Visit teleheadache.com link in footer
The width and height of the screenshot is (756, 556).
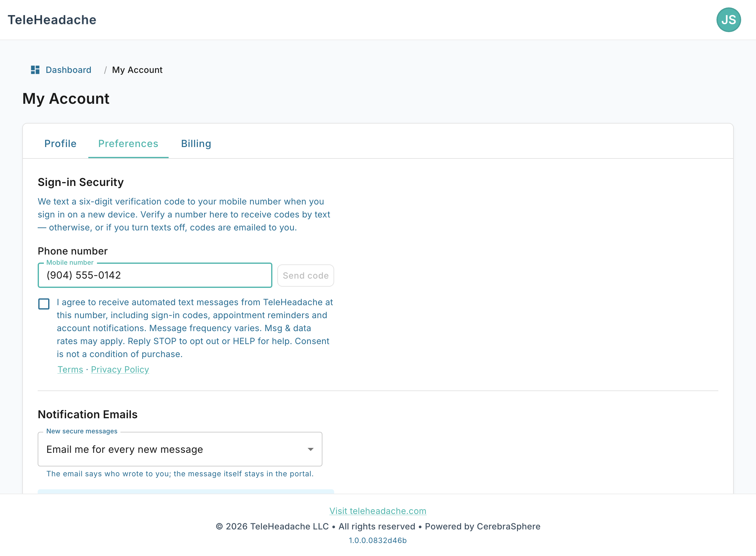(x=378, y=511)
